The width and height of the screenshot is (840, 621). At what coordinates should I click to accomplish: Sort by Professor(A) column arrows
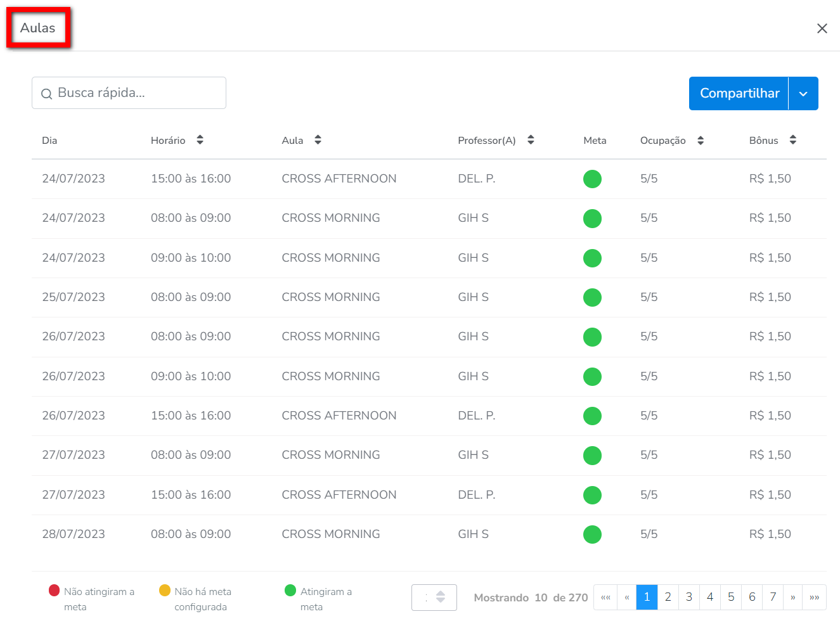point(531,140)
